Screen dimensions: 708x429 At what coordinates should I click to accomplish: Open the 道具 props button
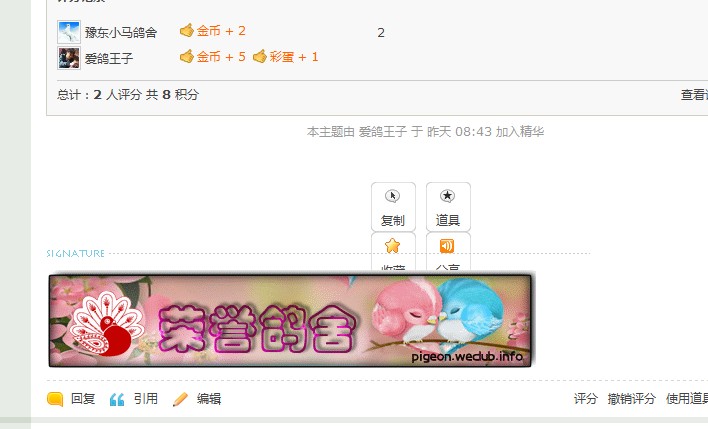point(448,207)
